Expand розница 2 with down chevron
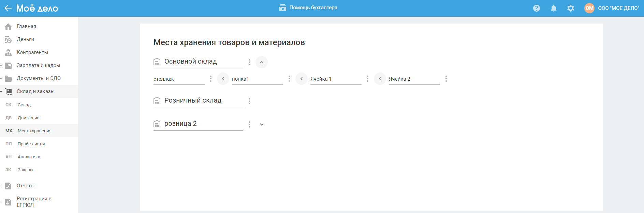The image size is (644, 213). (x=262, y=124)
